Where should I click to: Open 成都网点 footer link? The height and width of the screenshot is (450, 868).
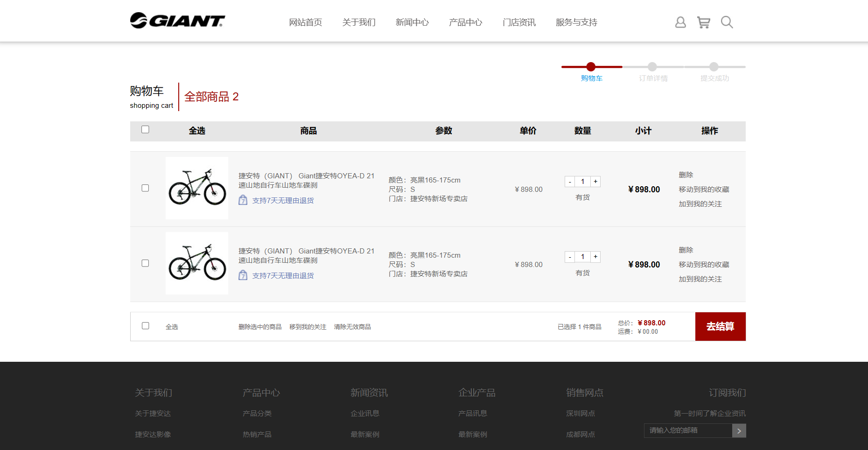(581, 435)
